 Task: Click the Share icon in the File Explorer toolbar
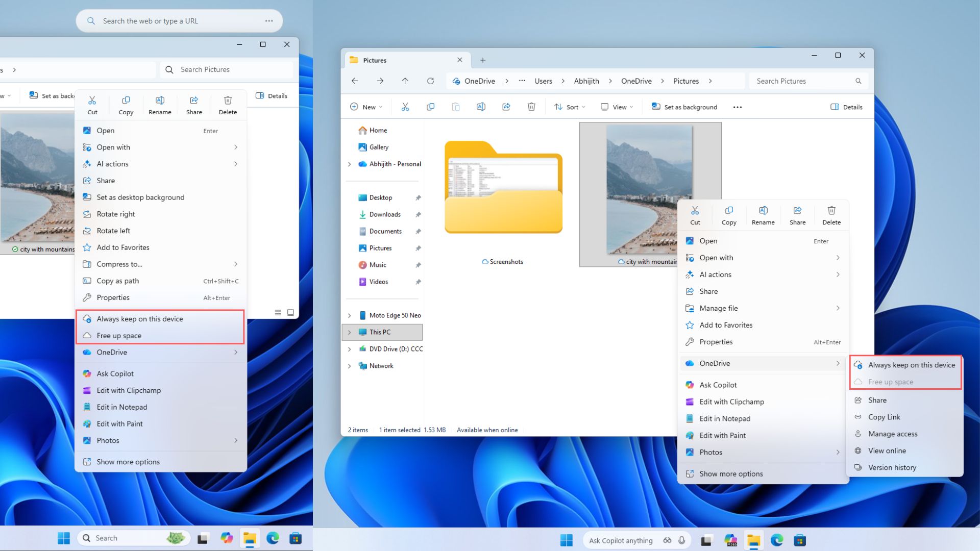click(506, 107)
